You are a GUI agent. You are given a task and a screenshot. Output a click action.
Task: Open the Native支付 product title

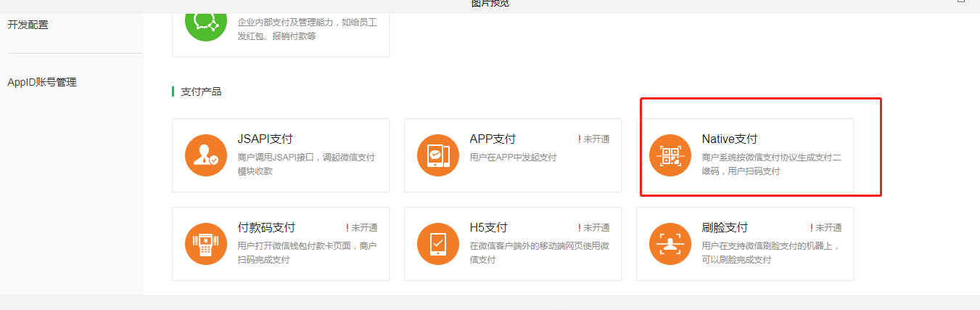pos(730,139)
